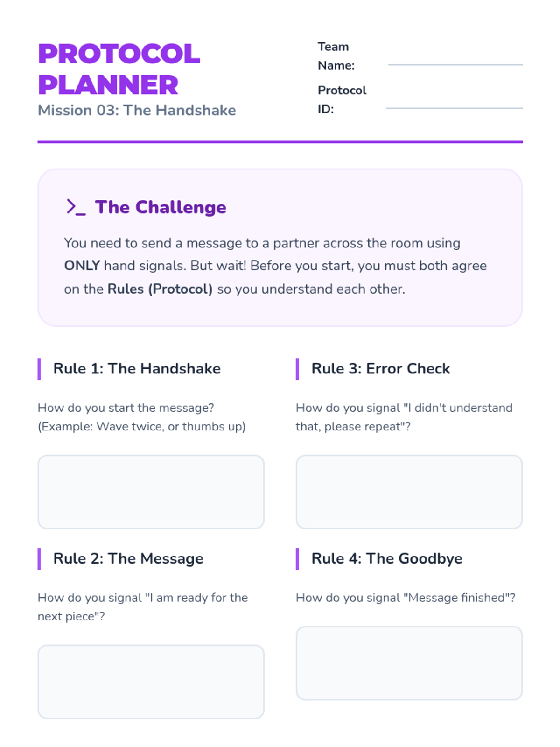The height and width of the screenshot is (747, 560).
Task: Click the Rule 2 Message answer box
Action: [151, 682]
